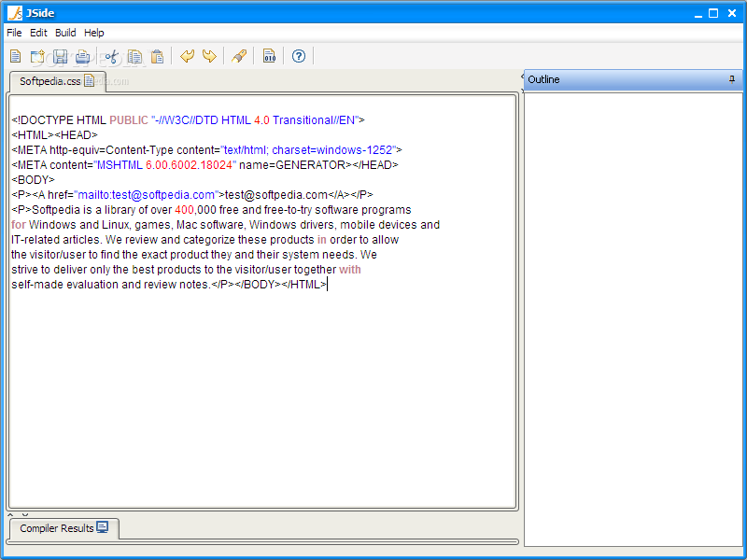Print the document with printer icon

pyautogui.click(x=82, y=56)
